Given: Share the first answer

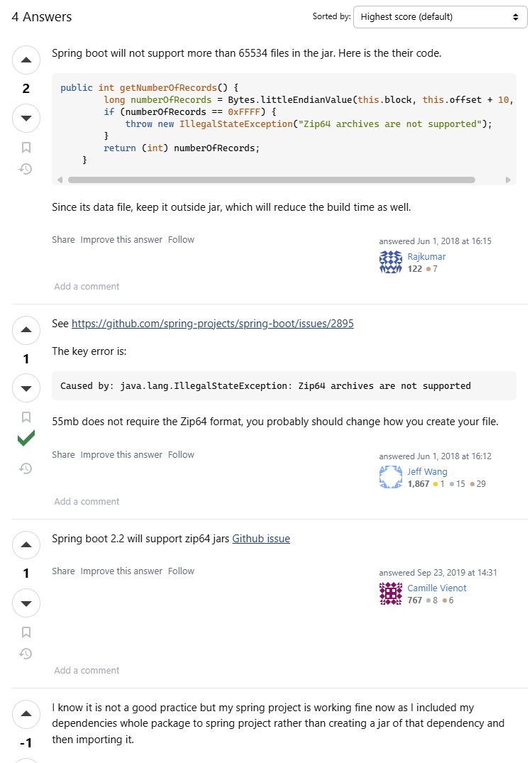Looking at the screenshot, I should point(63,239).
